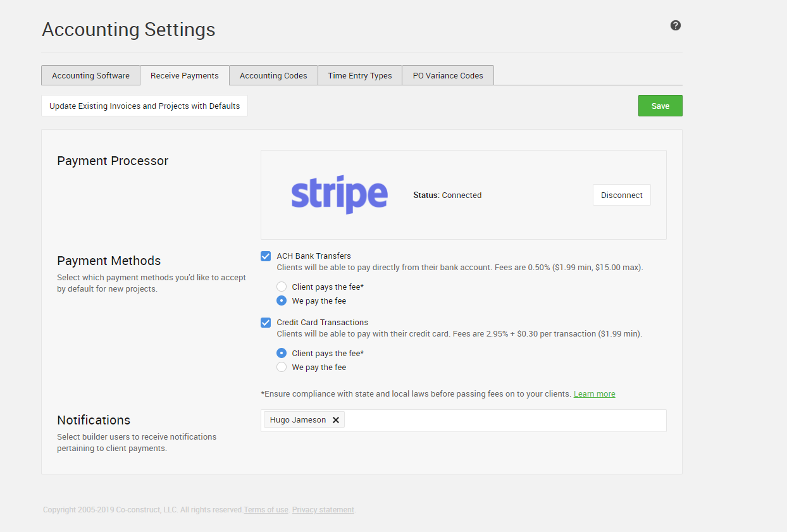Open Time Entry Types tab

360,75
